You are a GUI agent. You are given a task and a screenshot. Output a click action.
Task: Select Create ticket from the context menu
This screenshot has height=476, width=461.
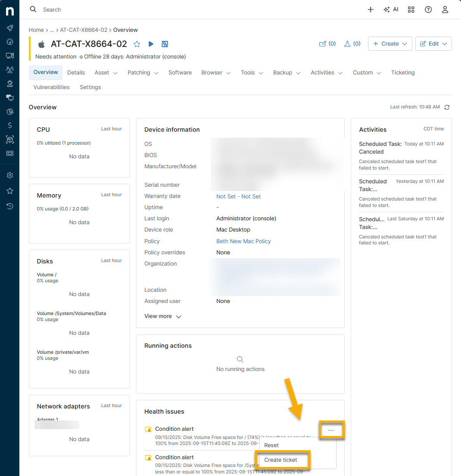[x=281, y=460]
